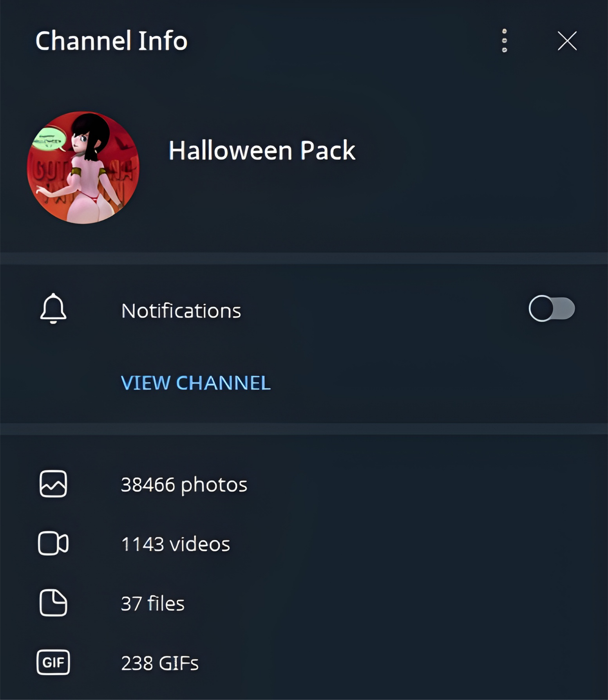Click the photos gallery icon
This screenshot has height=700, width=608.
(x=53, y=484)
